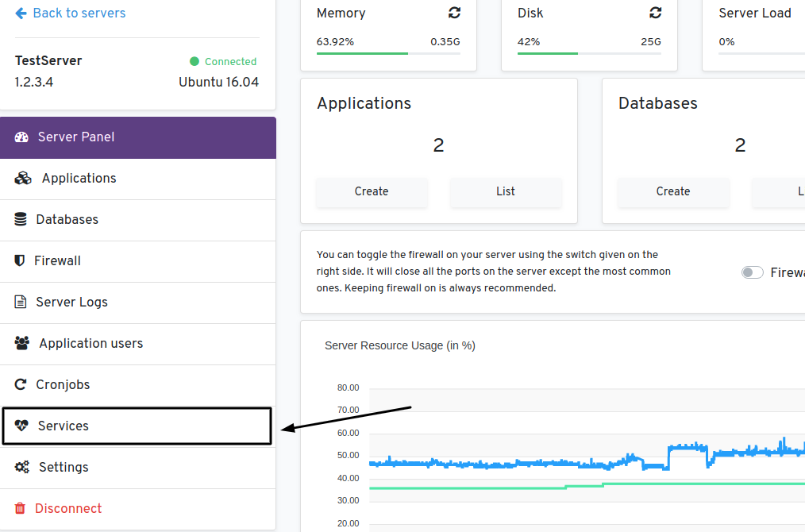This screenshot has width=805, height=532.
Task: Click the Server Logs document icon
Action: coord(21,302)
